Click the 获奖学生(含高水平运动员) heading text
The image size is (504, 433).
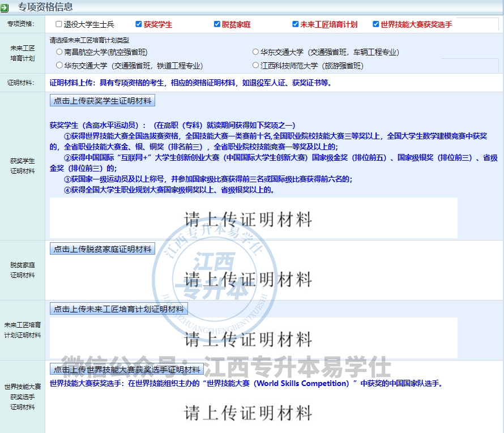[173, 125]
